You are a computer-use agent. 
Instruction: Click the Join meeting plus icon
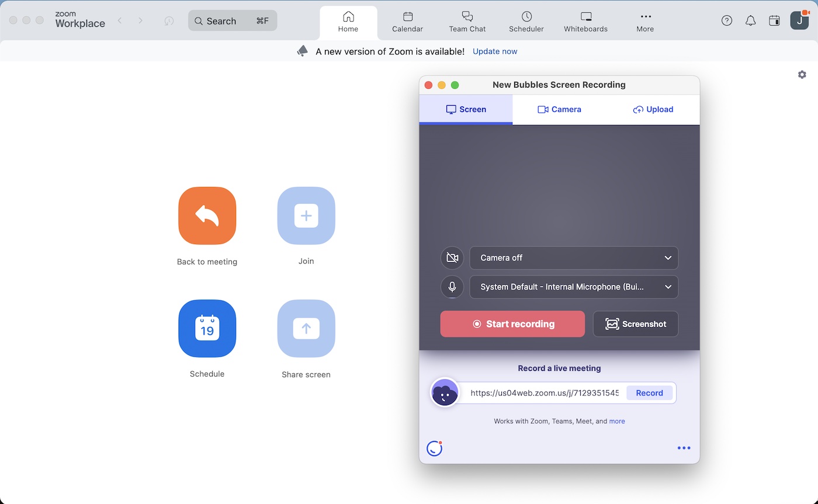[x=306, y=215]
